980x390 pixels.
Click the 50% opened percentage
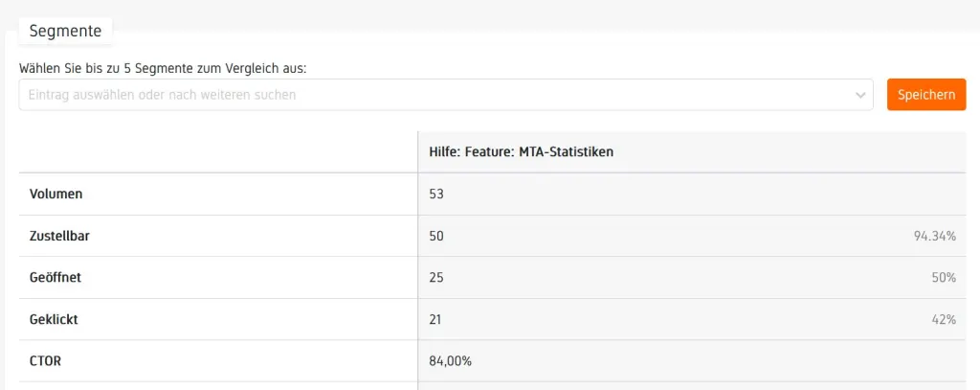[x=944, y=277]
